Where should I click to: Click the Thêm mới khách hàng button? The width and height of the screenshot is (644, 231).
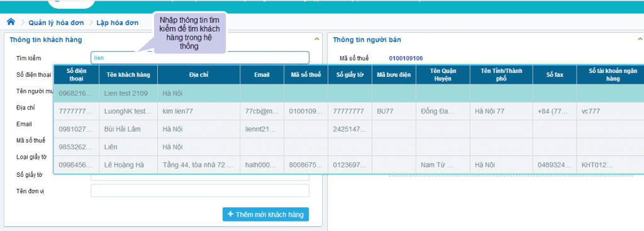click(266, 215)
